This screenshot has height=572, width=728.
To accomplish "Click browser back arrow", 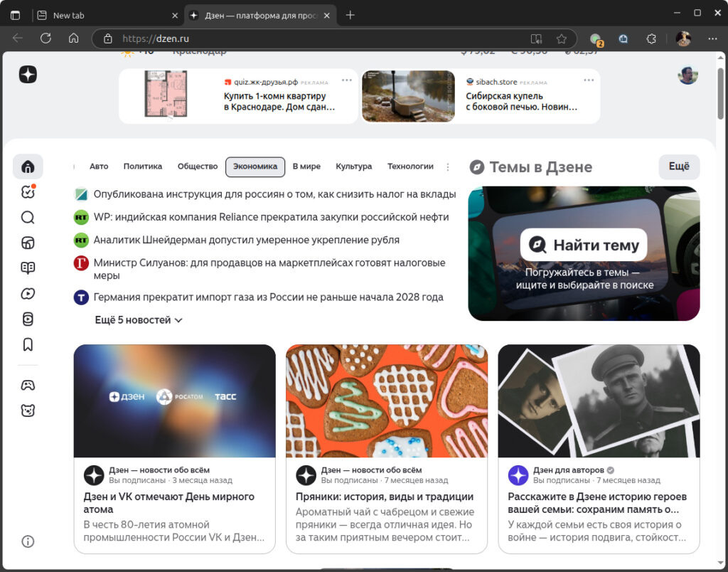I will tap(18, 38).
